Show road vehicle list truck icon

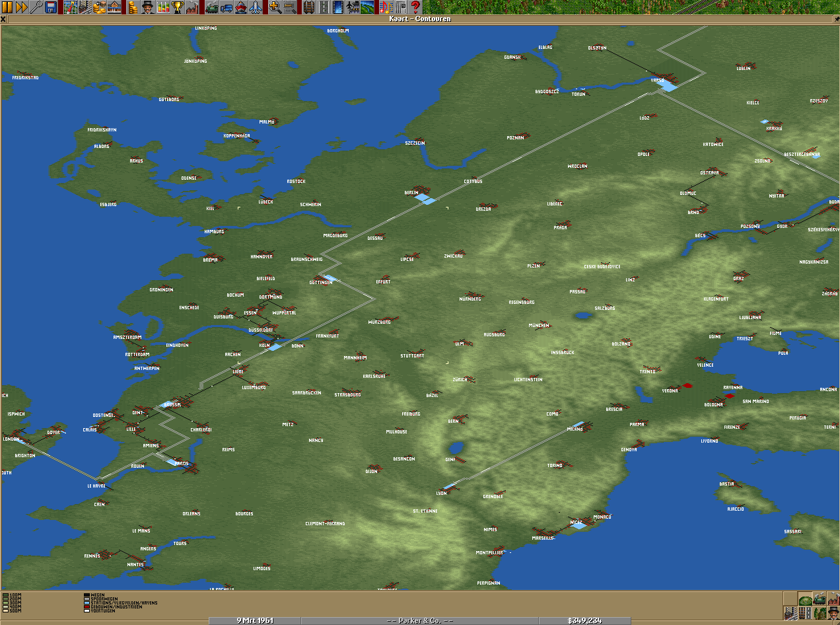pos(227,8)
